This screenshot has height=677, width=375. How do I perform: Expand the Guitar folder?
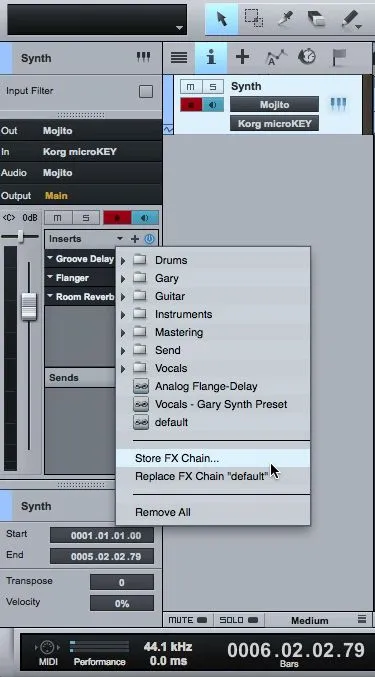(123, 297)
